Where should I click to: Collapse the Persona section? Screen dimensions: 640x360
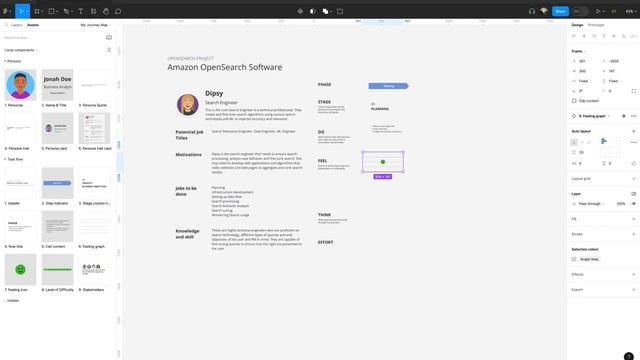tap(12, 61)
